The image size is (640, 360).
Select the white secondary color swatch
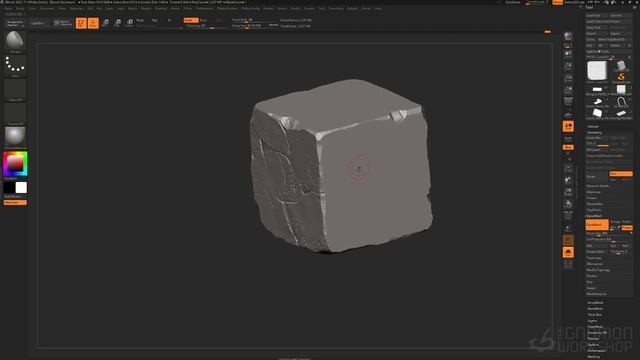tap(21, 187)
